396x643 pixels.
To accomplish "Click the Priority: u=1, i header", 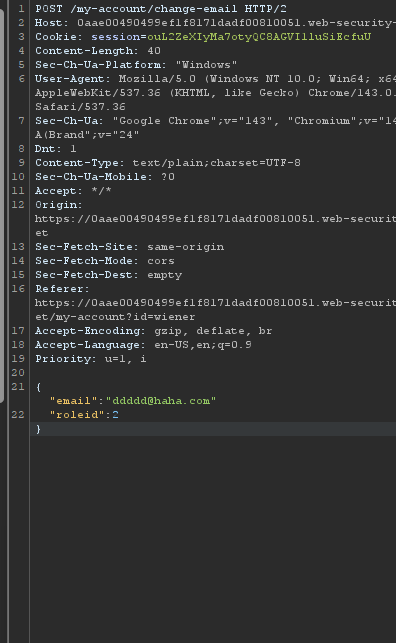I will coord(91,358).
